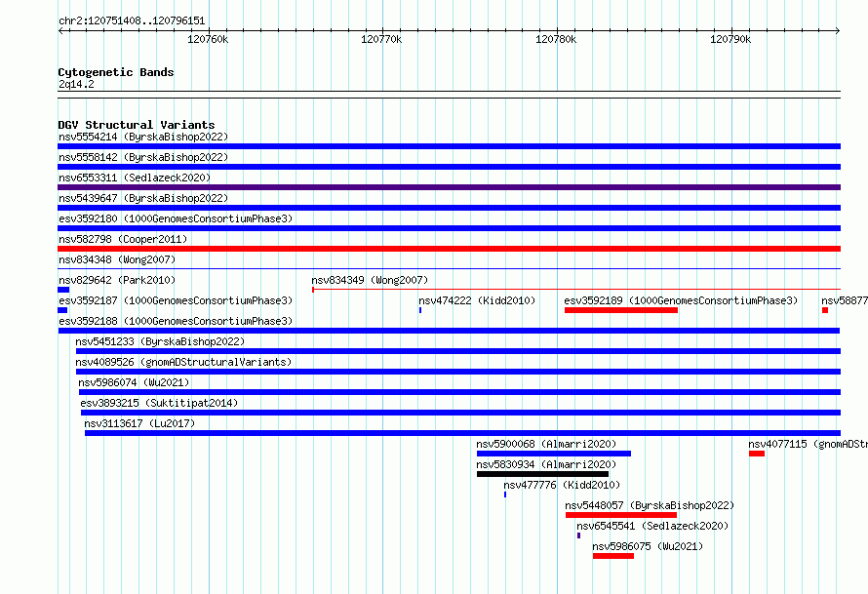Select the 2q14.2 band label

(x=76, y=84)
